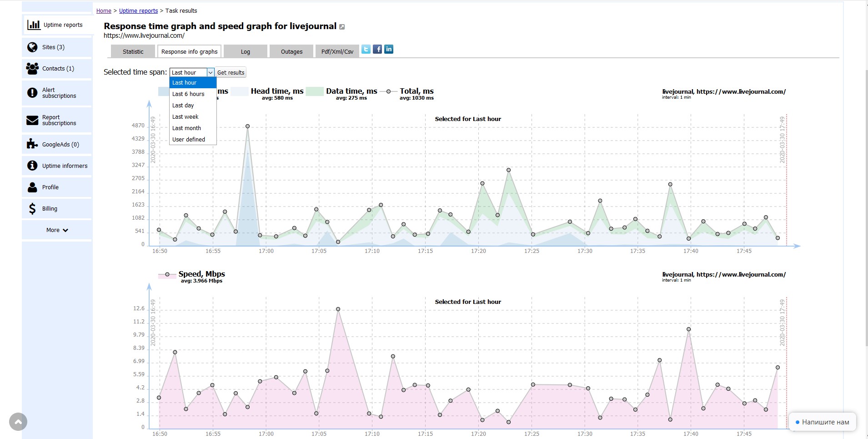Click the Billing dollar icon

32,208
